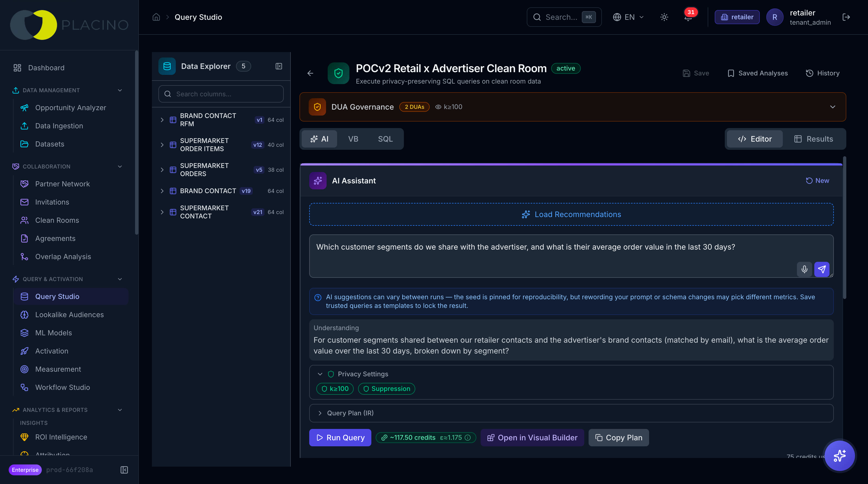Open Opportunity Analyzer in sidebar
Screen dimensions: 868x484
pyautogui.click(x=71, y=107)
